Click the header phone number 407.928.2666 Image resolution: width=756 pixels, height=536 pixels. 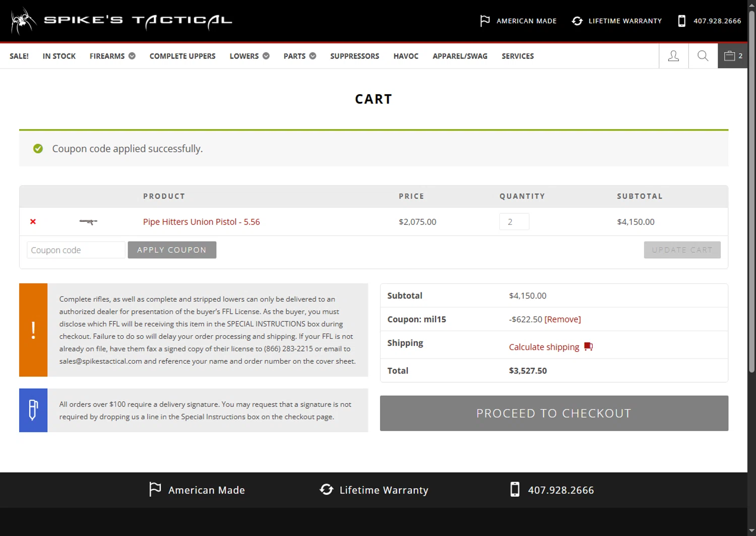(x=717, y=21)
